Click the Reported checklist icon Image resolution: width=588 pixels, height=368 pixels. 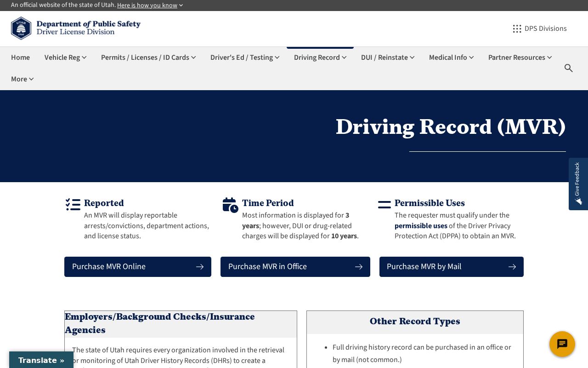click(73, 205)
